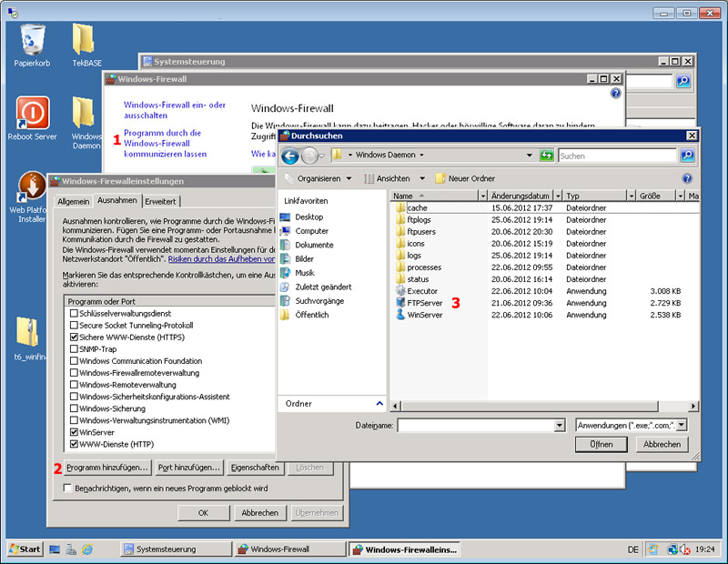Launch the Reboot Server shortcut
728x564 pixels.
point(33,118)
